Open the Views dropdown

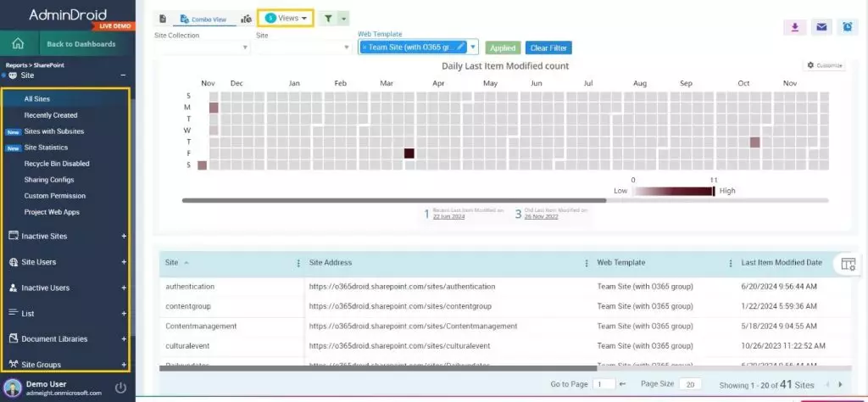286,18
